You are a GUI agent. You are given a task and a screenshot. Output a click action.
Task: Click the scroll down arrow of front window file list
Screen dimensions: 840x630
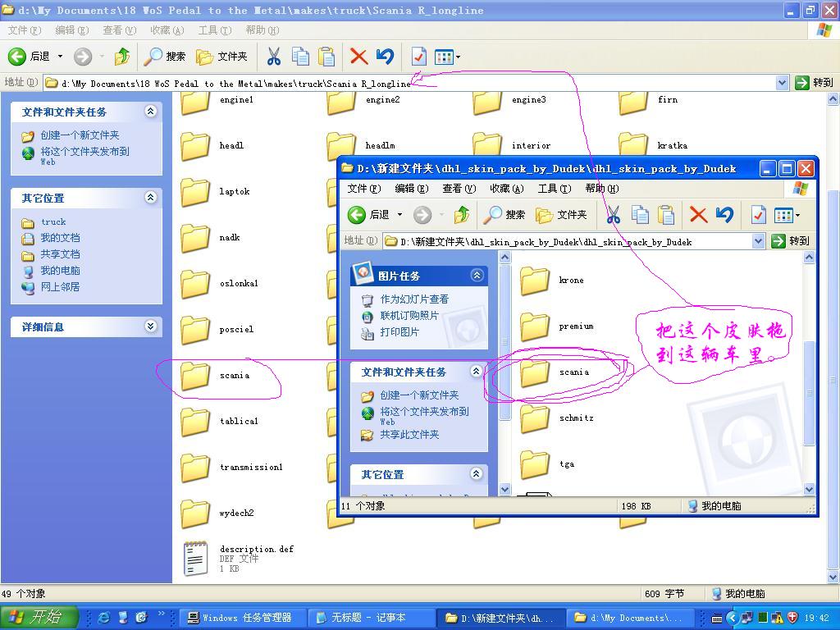[809, 489]
